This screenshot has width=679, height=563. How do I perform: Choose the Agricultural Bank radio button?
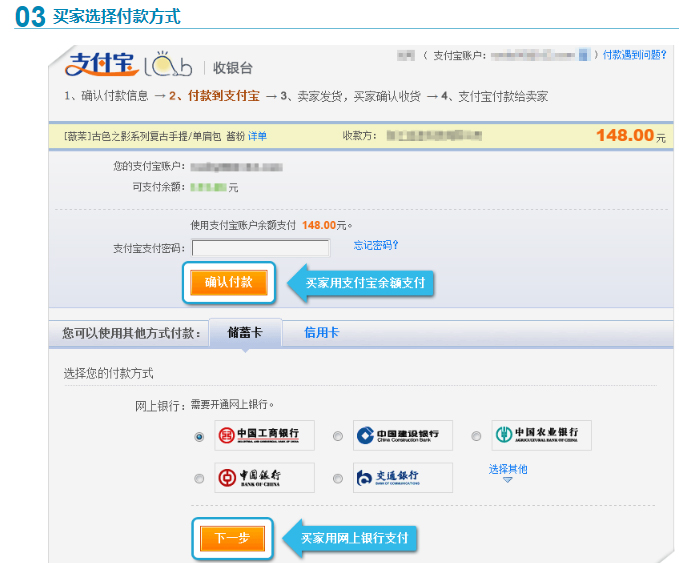tap(476, 436)
